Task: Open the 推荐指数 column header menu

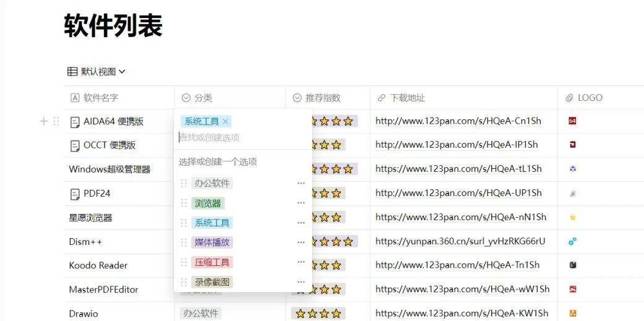Action: 322,98
